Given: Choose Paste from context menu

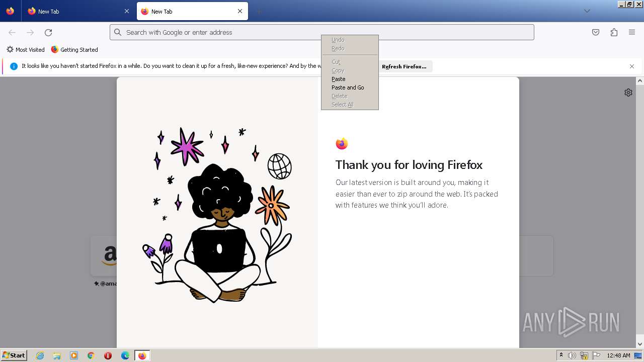Looking at the screenshot, I should click(350, 79).
